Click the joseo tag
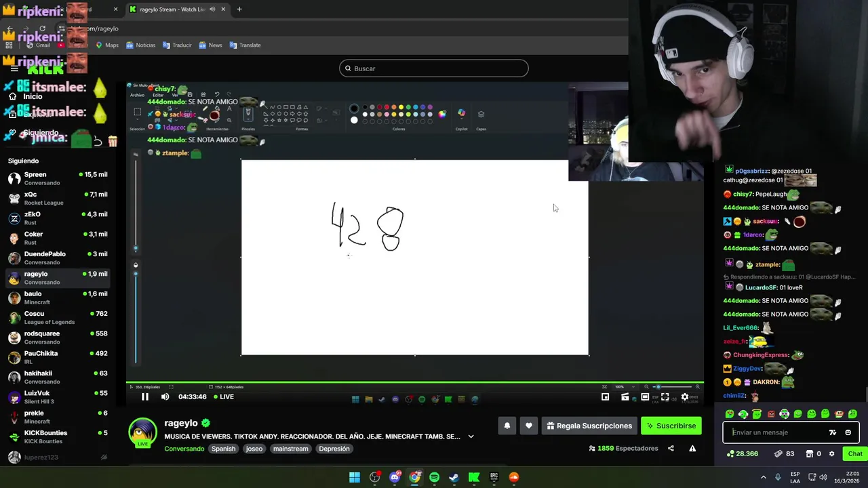 point(254,449)
